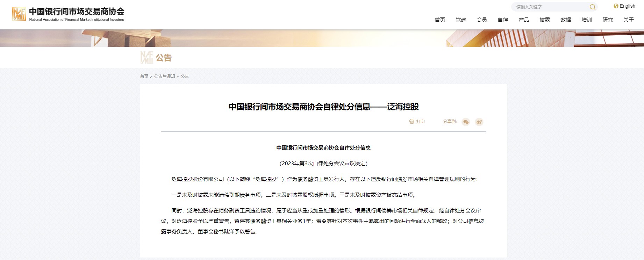
Task: Open the 自律 navigation menu
Action: 503,20
